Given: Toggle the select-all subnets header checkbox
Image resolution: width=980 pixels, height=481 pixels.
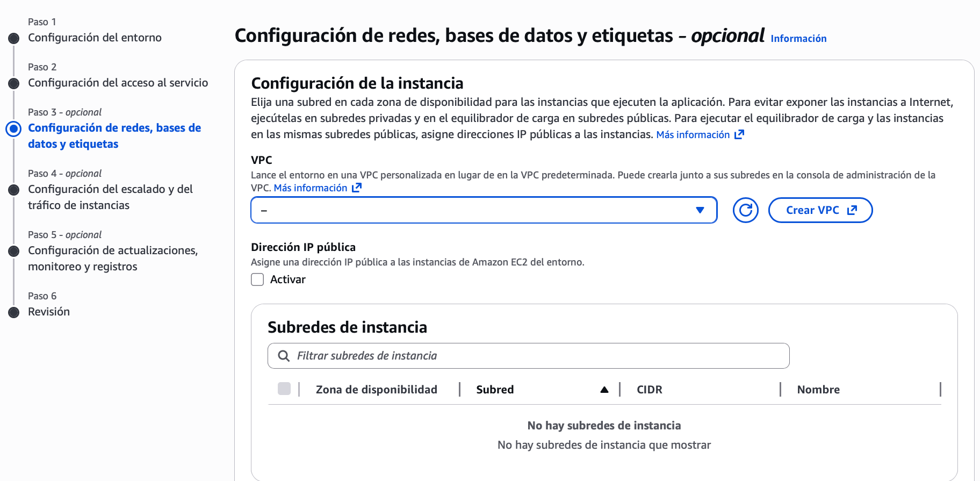Looking at the screenshot, I should (284, 389).
